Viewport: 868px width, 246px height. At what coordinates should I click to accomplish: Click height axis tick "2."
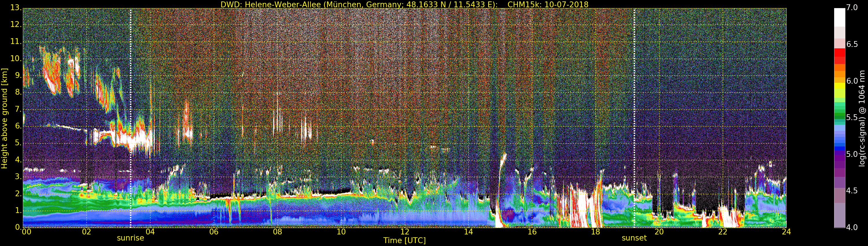point(18,193)
